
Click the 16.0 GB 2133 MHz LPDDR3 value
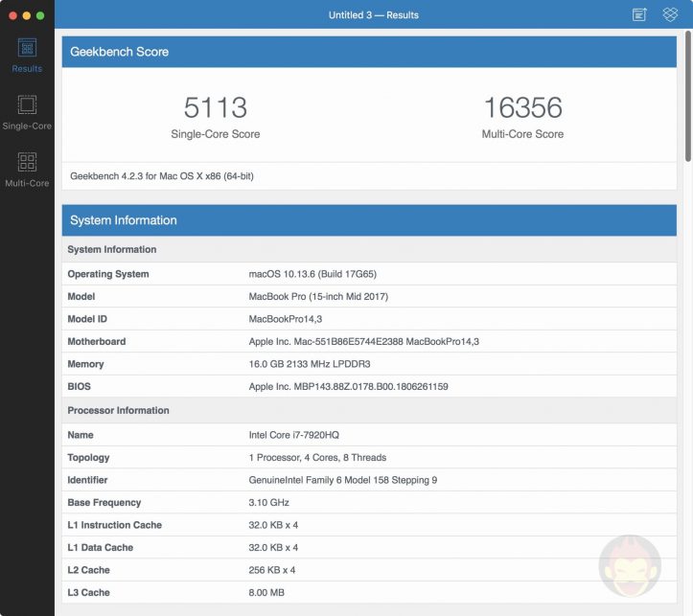tap(310, 364)
